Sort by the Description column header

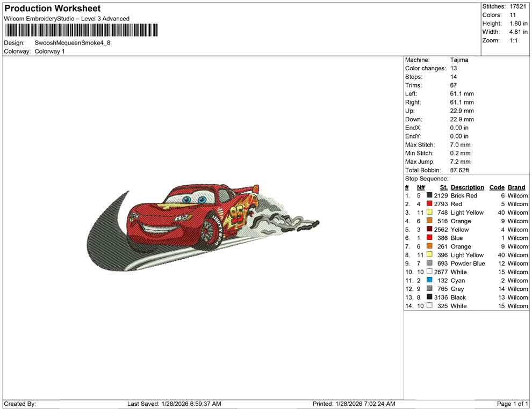coord(467,187)
